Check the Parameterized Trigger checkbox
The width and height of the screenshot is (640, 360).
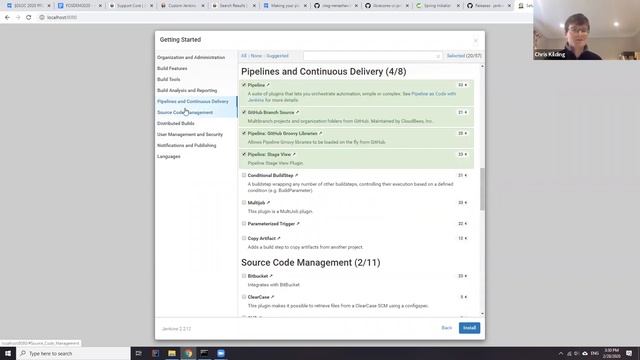244,224
